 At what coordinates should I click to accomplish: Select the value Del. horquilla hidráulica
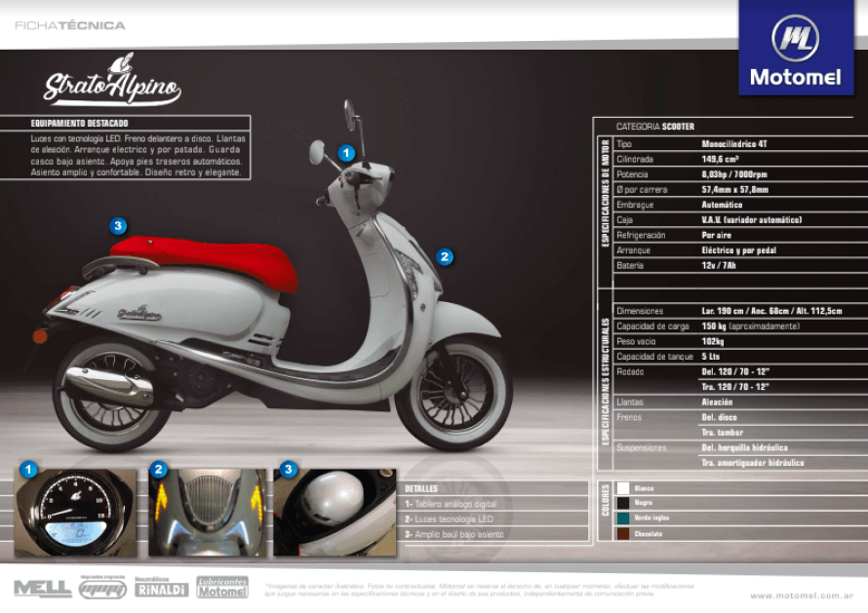(x=744, y=447)
